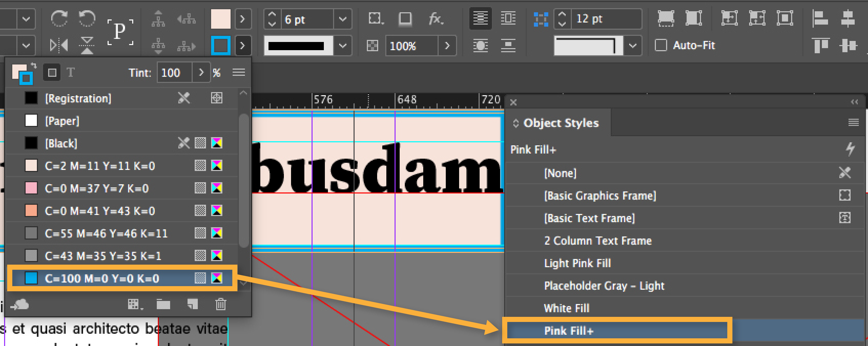Screen dimensions: 868x346
Task: Click the trash icon in Swatches panel
Action: click(x=221, y=304)
